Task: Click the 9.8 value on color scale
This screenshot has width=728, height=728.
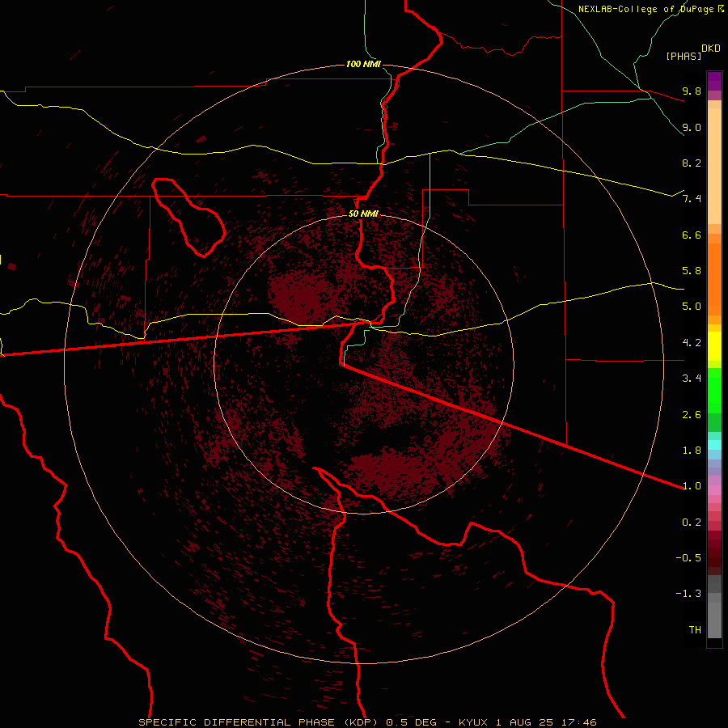Action: click(x=692, y=91)
